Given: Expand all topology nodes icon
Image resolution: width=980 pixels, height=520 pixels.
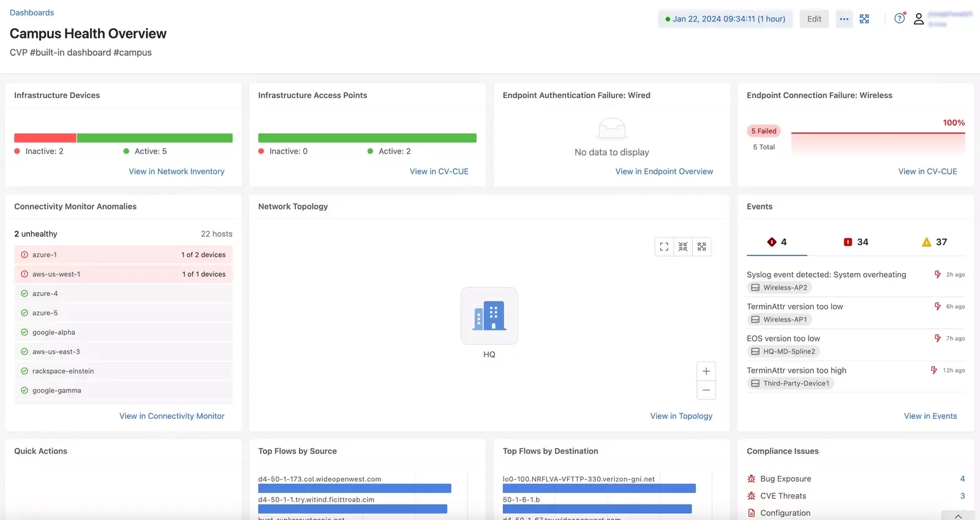Looking at the screenshot, I should click(x=702, y=247).
